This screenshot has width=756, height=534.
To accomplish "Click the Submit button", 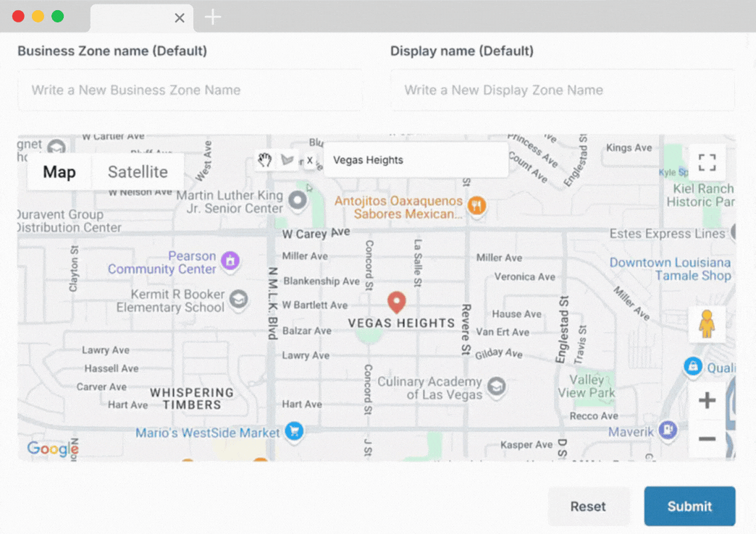I will (x=689, y=506).
